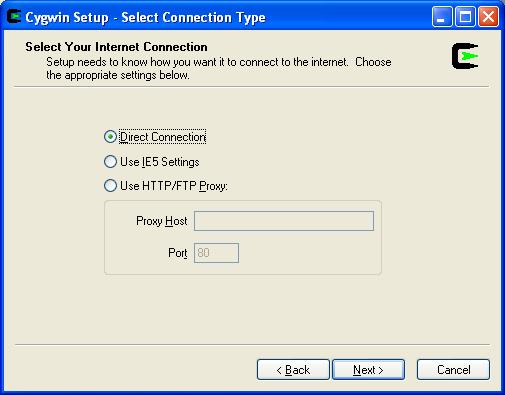This screenshot has width=505, height=395.
Task: Enable the Use HTTP/FTP Proxy radio option
Action: [x=110, y=186]
